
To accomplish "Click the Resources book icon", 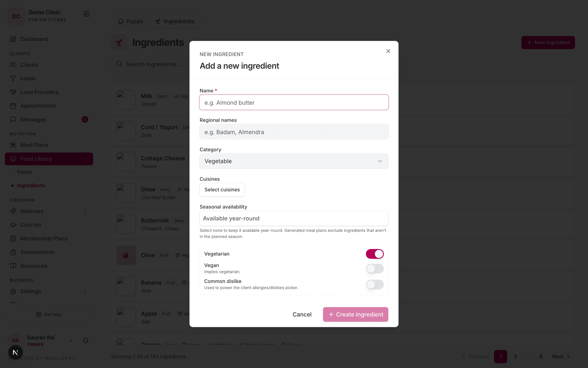I will pos(13,266).
